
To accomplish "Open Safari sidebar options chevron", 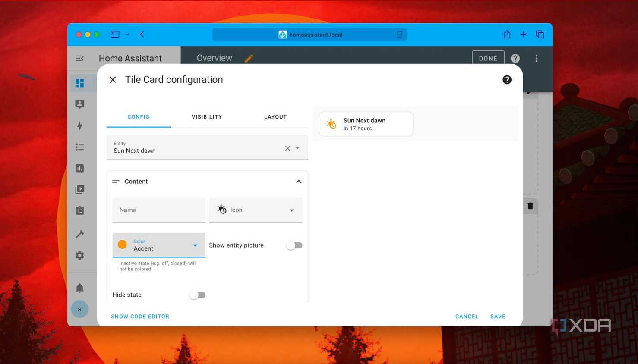I will pyautogui.click(x=127, y=35).
